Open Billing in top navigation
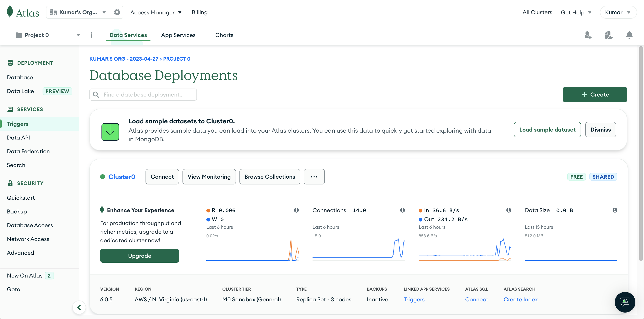644x319 pixels. (x=199, y=12)
